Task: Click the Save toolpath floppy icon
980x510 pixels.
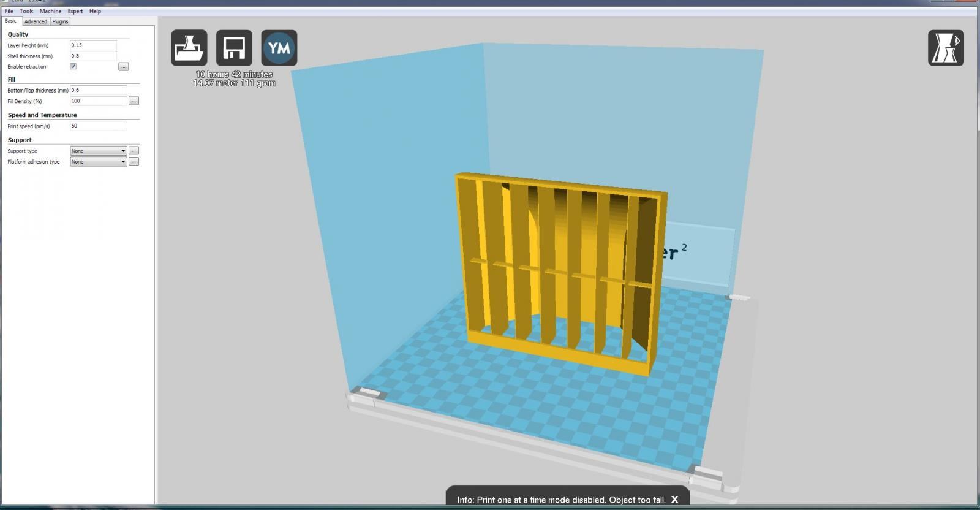Action: tap(234, 48)
